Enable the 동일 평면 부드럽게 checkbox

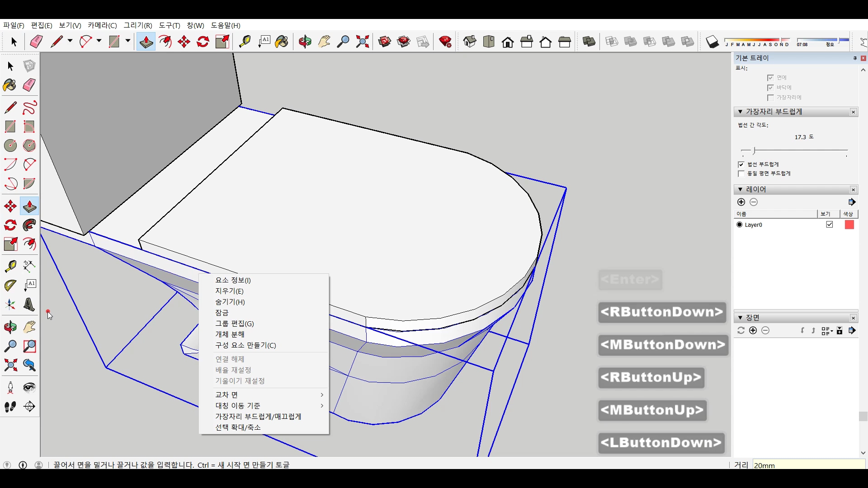click(741, 174)
